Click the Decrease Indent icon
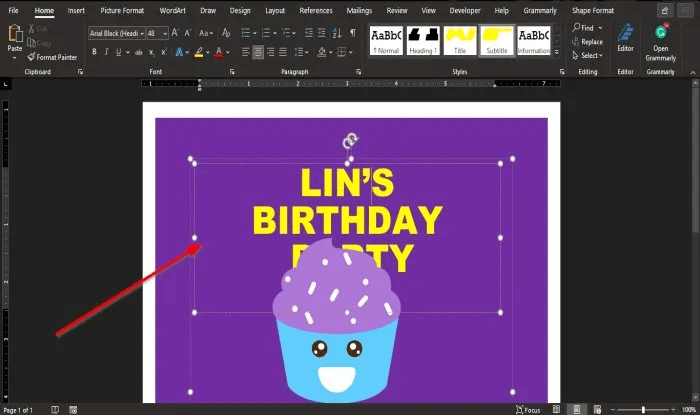The height and width of the screenshot is (415, 700). (x=308, y=33)
